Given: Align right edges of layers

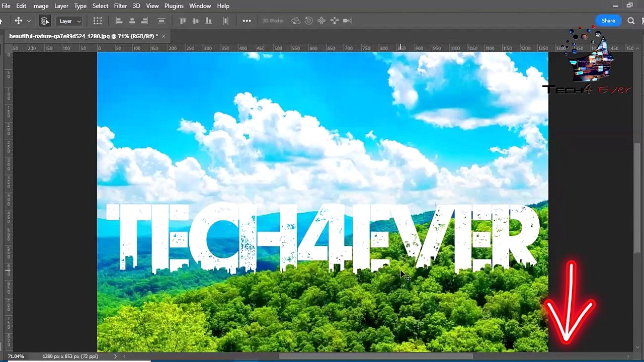Looking at the screenshot, I should point(144,21).
